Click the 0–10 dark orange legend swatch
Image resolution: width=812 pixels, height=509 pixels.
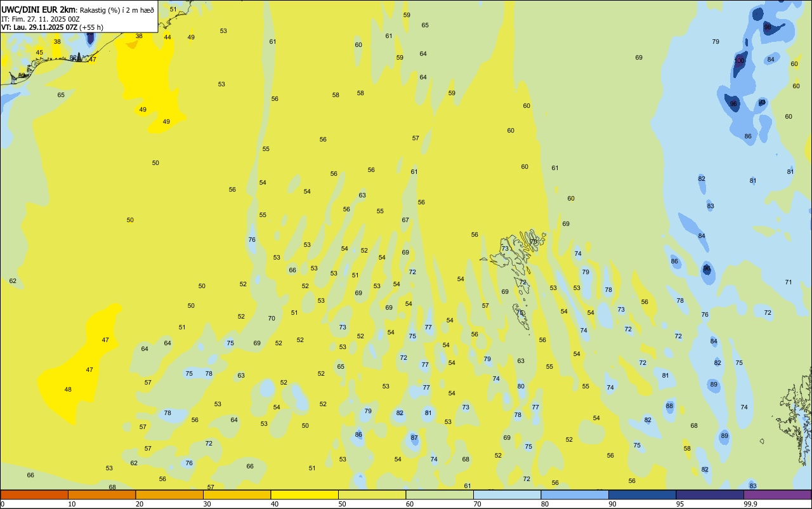(x=34, y=494)
